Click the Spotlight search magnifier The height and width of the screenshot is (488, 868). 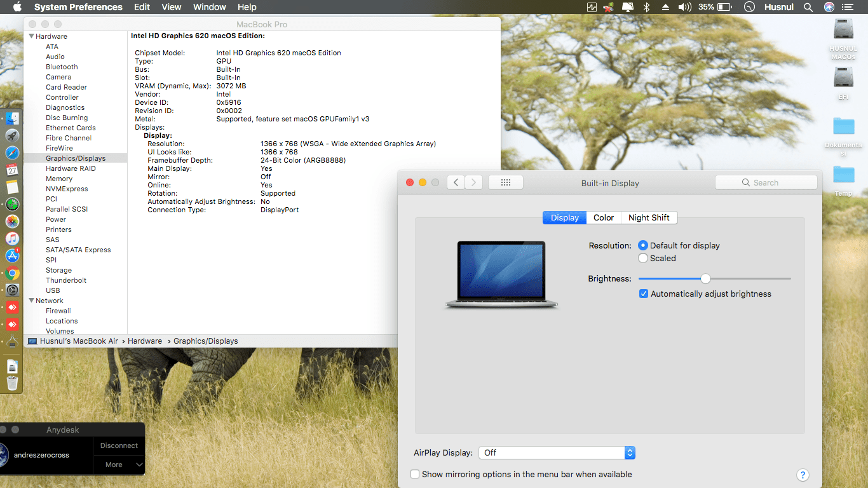808,7
